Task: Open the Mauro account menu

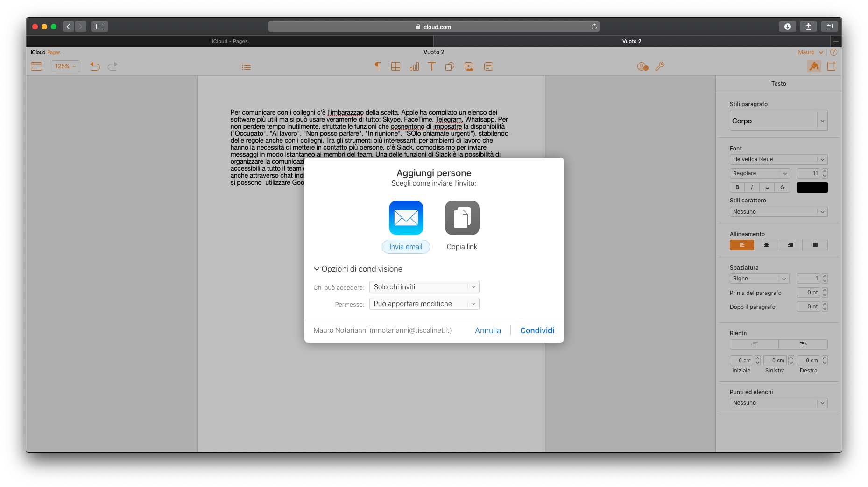Action: pos(811,52)
